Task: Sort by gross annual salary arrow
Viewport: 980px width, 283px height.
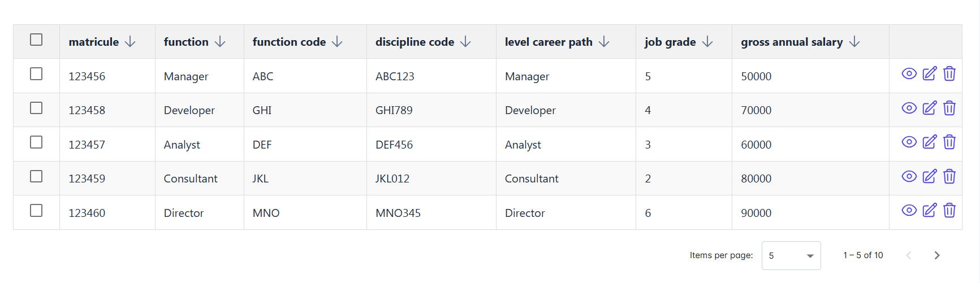Action: 854,42
